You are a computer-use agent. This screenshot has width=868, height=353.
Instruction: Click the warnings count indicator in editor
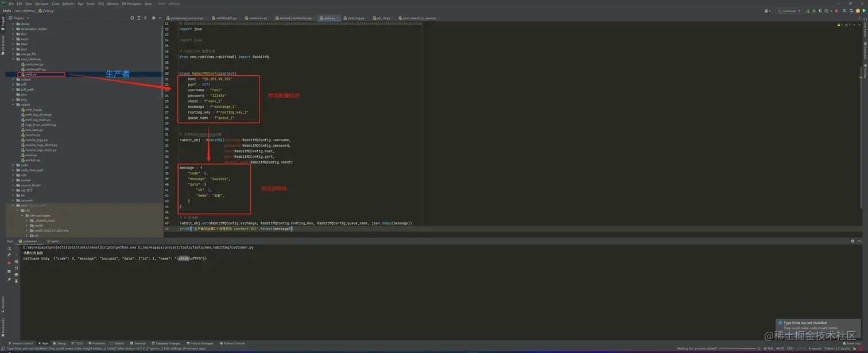841,25
